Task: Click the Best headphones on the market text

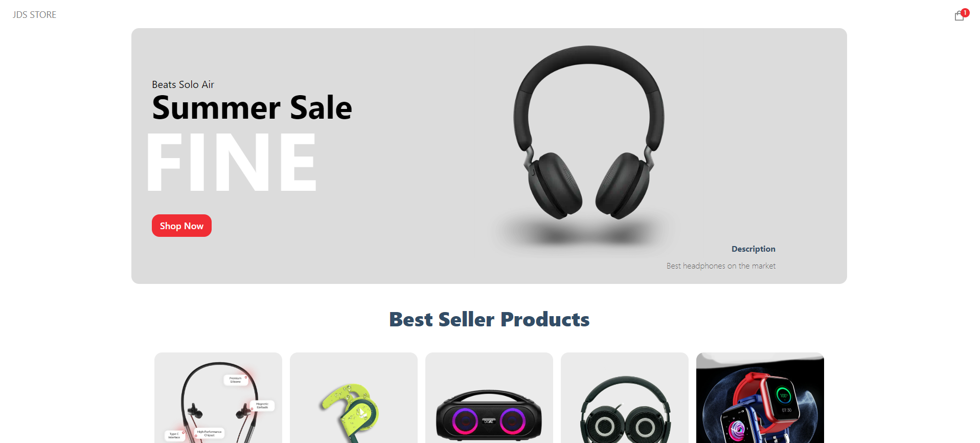Action: coord(721,266)
